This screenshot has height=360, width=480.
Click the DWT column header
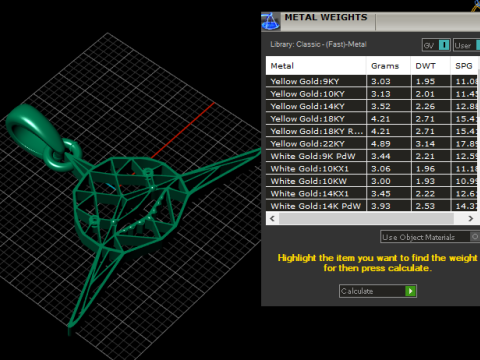click(x=431, y=66)
